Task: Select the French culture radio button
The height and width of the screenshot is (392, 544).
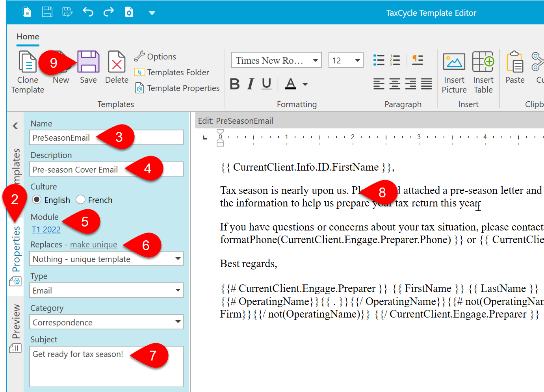Action: pyautogui.click(x=80, y=200)
